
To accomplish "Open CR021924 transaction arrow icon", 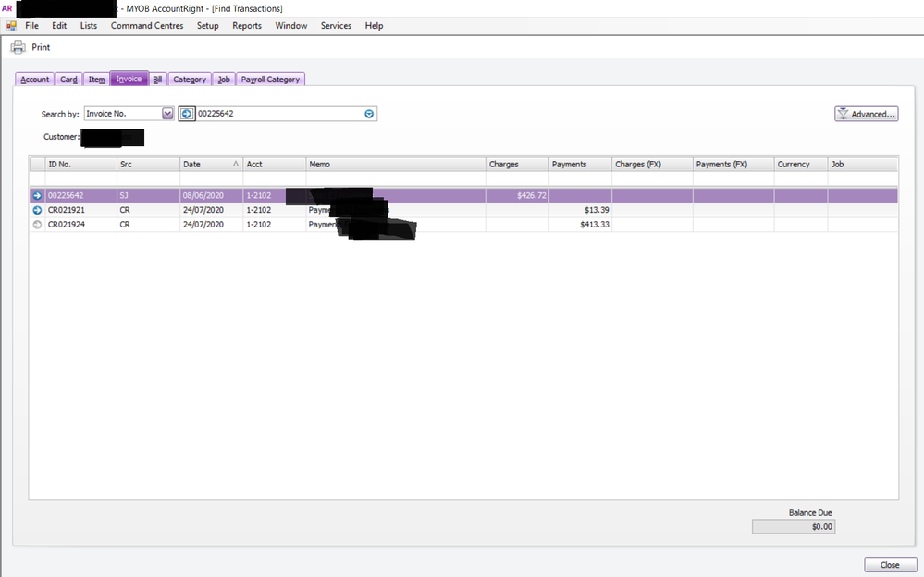I will click(x=37, y=224).
